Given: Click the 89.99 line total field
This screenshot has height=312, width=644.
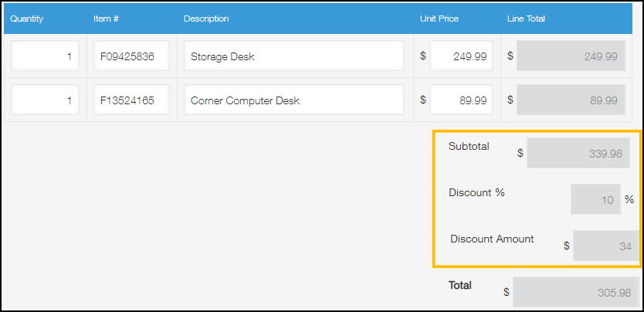Looking at the screenshot, I should tap(571, 100).
